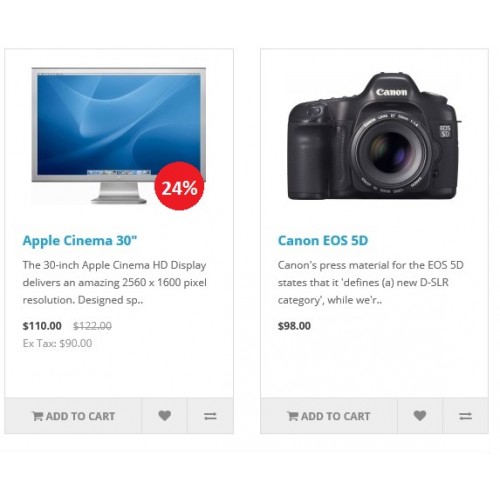Add Canon EOS 5D to wish list heart

click(x=420, y=416)
